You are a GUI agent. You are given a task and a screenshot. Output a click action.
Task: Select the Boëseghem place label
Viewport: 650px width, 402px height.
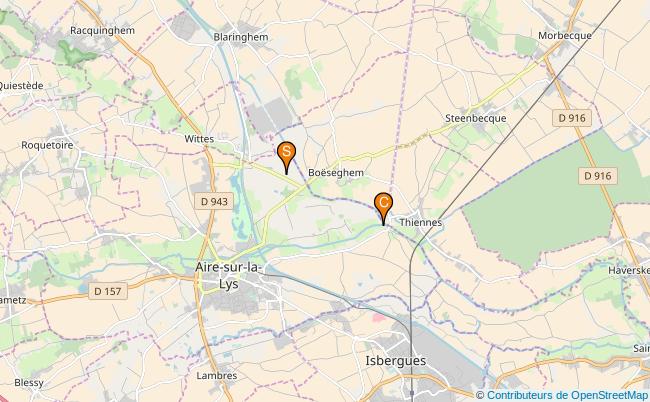pyautogui.click(x=336, y=172)
